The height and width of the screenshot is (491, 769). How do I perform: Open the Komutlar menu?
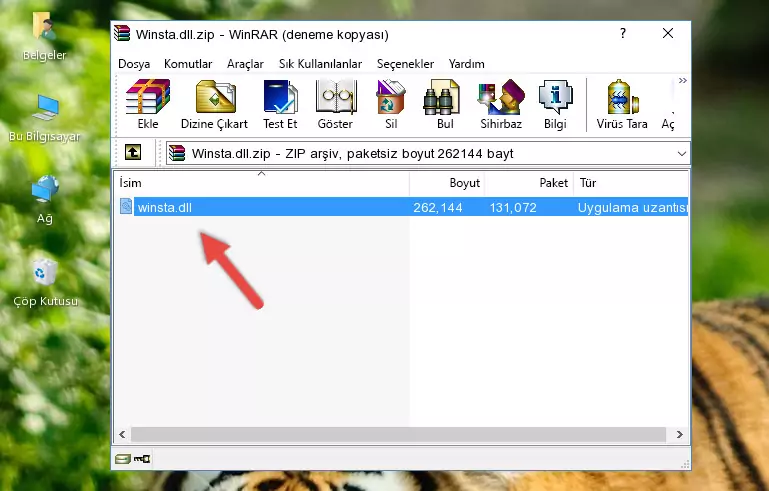[x=188, y=64]
